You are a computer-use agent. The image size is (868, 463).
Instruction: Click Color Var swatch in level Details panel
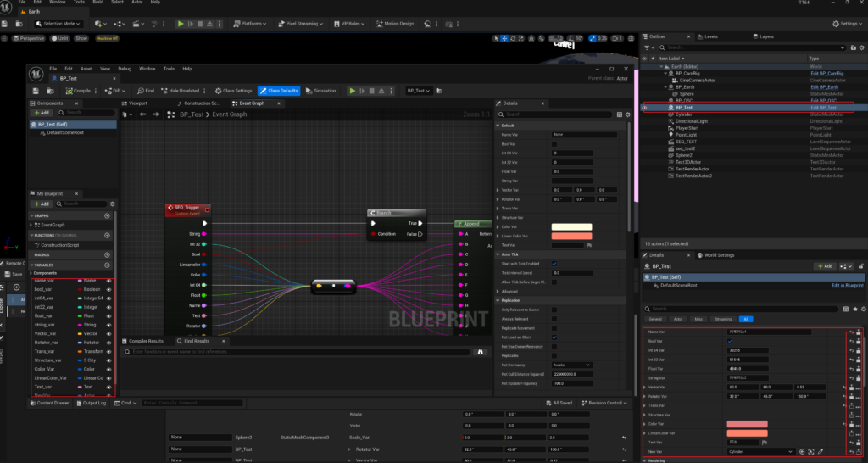pyautogui.click(x=748, y=424)
